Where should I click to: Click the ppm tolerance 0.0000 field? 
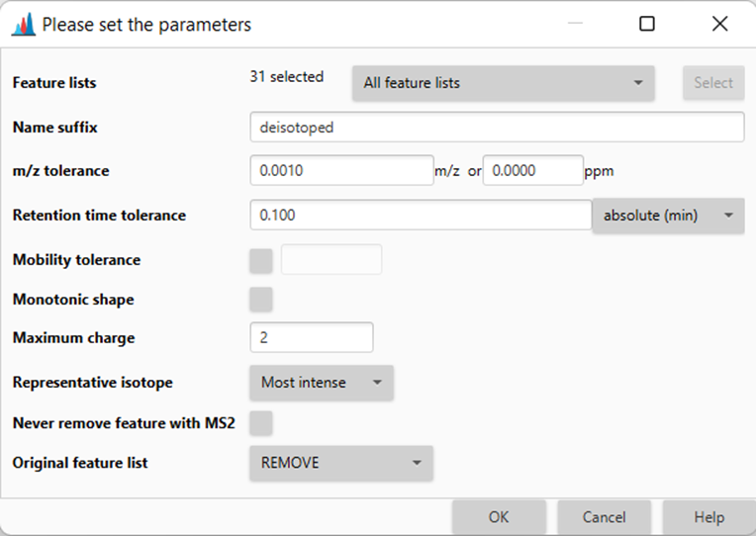[533, 171]
